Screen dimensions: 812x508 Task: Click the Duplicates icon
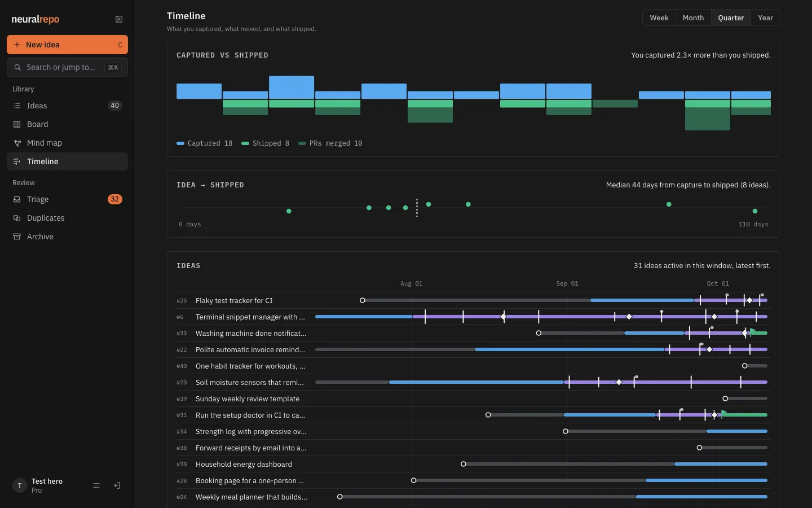pos(17,218)
